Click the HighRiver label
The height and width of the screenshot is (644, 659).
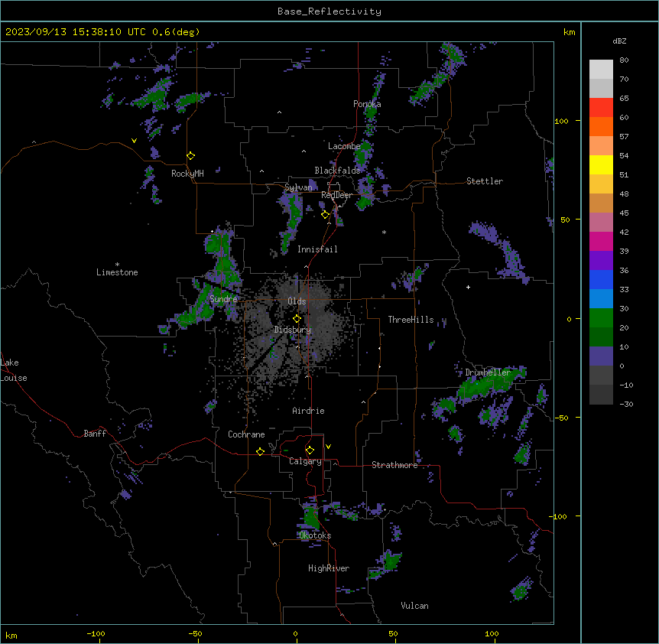329,568
